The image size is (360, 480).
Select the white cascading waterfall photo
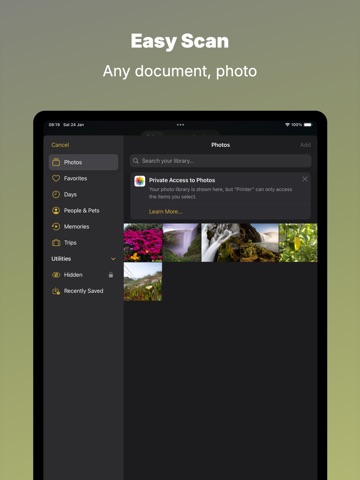coord(221,242)
